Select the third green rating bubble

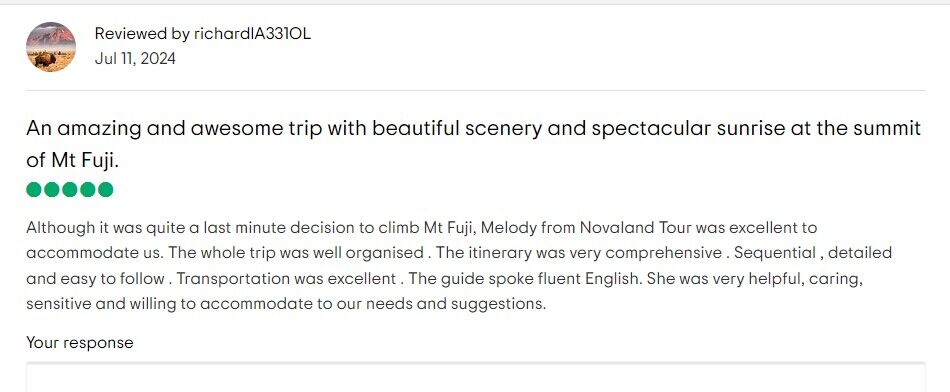tap(70, 190)
